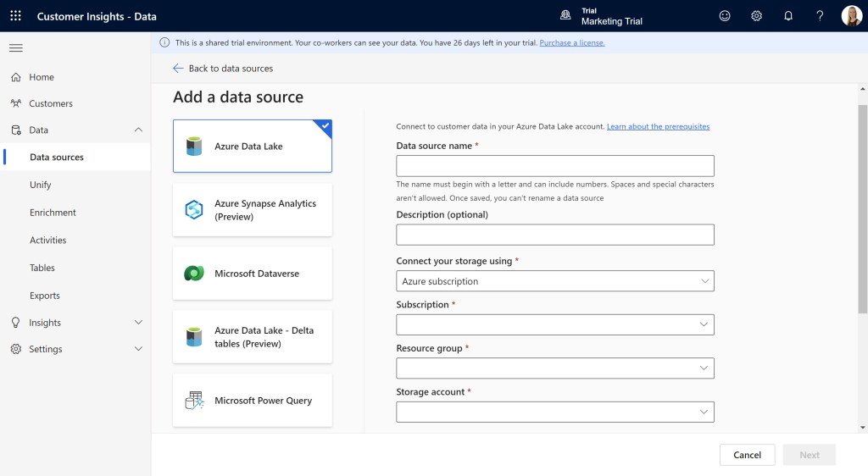Click the feedback smiley face icon

click(724, 16)
